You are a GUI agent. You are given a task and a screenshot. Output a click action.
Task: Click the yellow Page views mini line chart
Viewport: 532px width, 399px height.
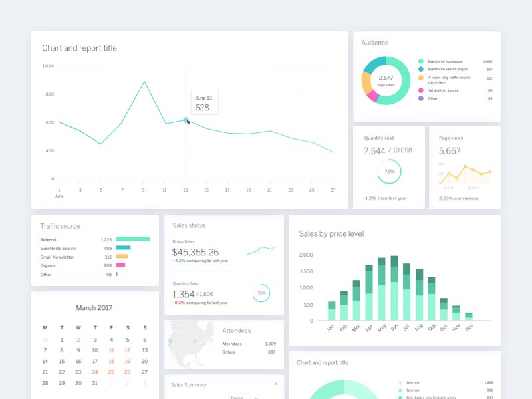[464, 175]
